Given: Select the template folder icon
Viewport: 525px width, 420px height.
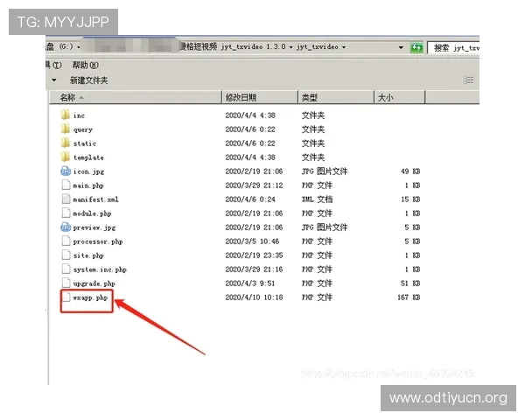Looking at the screenshot, I should [x=66, y=157].
